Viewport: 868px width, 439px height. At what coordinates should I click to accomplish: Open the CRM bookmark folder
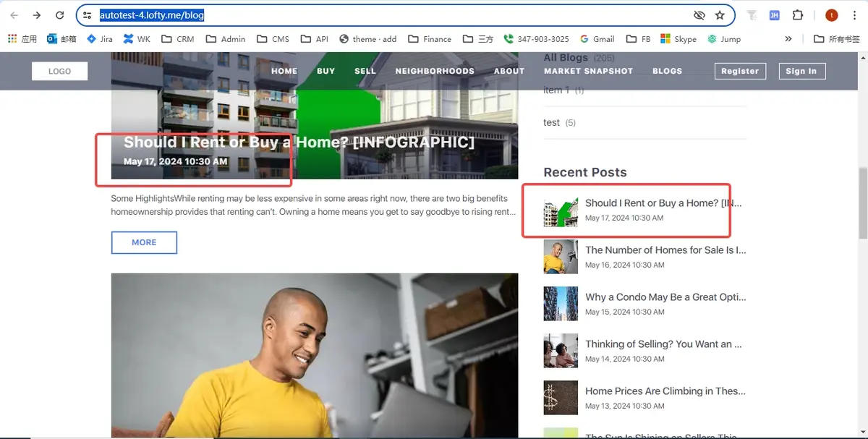point(178,39)
